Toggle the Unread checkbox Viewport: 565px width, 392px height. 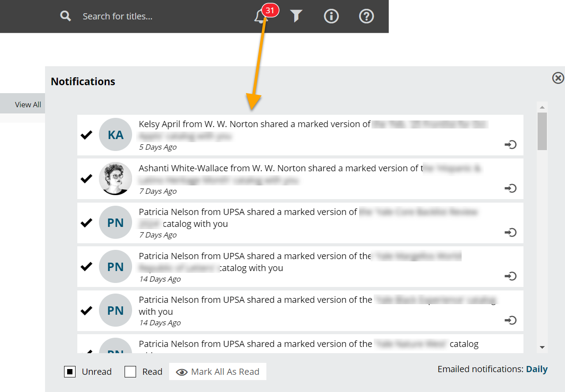click(x=69, y=372)
